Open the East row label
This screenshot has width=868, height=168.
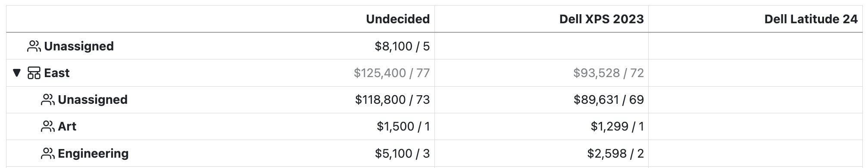tap(57, 73)
